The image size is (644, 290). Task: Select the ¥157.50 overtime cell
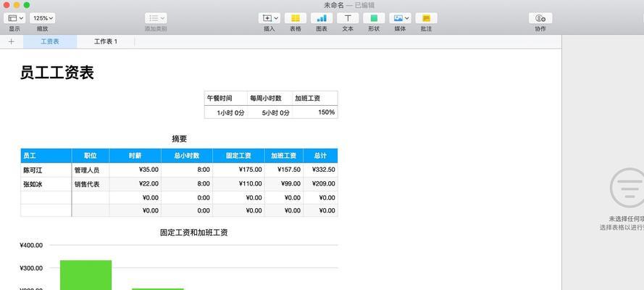284,170
